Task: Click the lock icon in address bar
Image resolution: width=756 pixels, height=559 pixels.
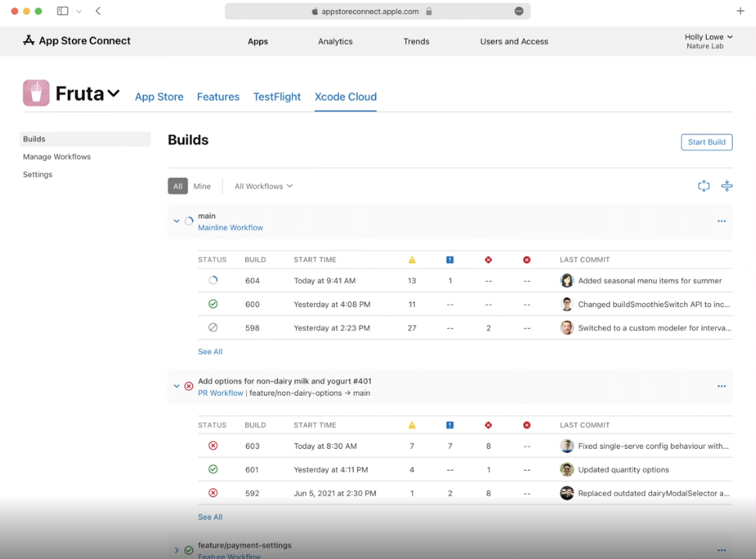Action: click(429, 11)
